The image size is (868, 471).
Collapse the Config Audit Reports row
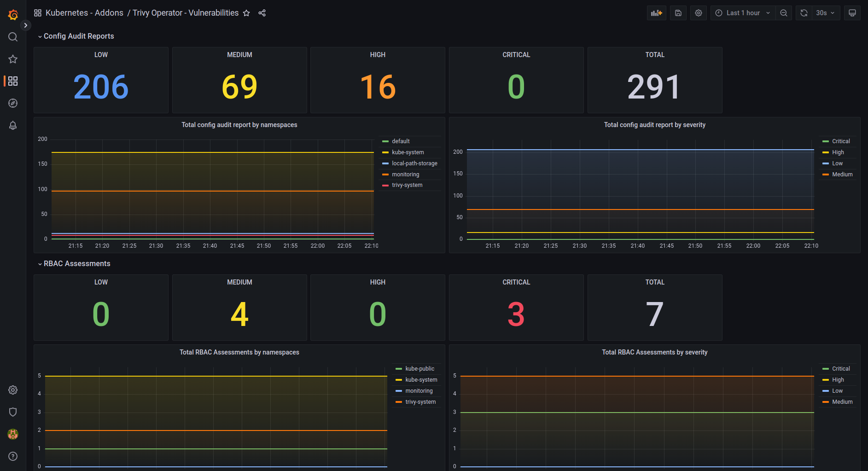(x=78, y=36)
